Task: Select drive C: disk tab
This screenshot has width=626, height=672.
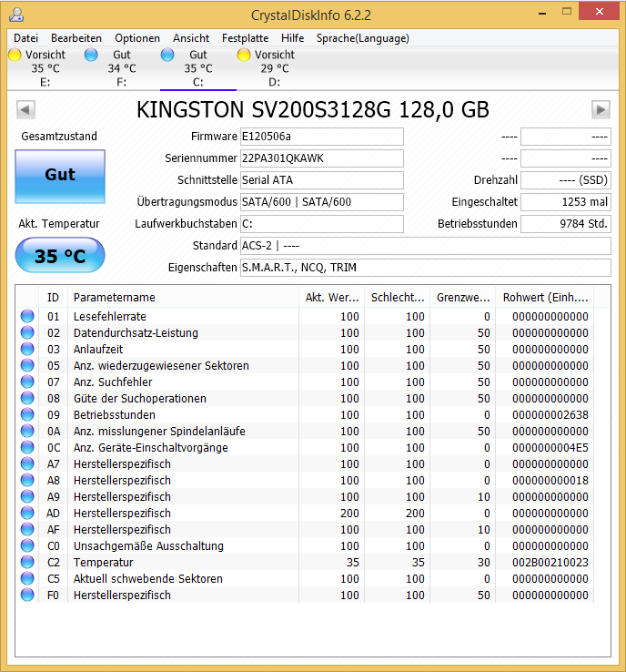Action: 198,68
